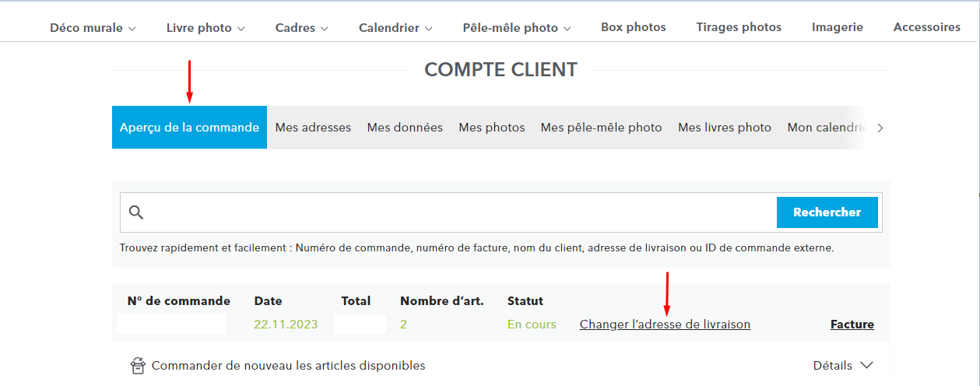
Task: Go to Box photos
Action: click(x=634, y=27)
